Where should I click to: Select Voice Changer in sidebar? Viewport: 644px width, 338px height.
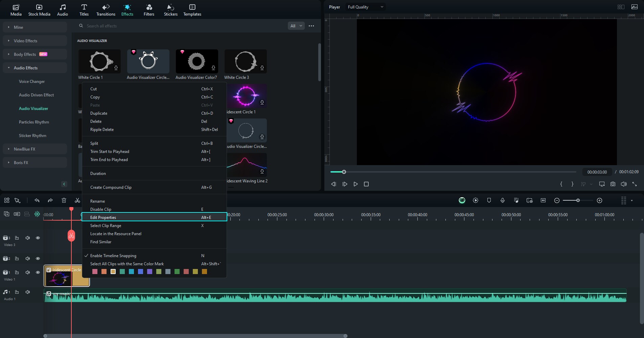[32, 82]
